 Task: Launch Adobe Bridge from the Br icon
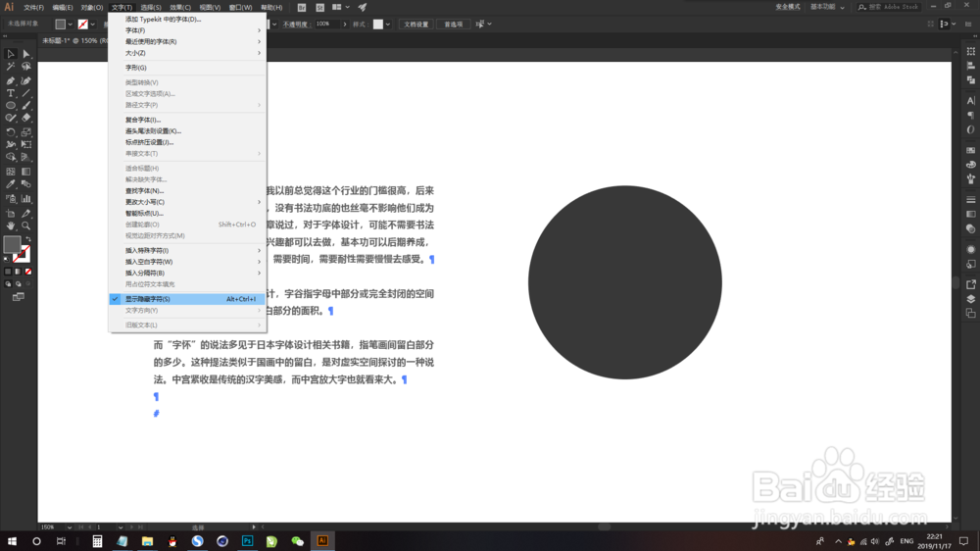(302, 8)
